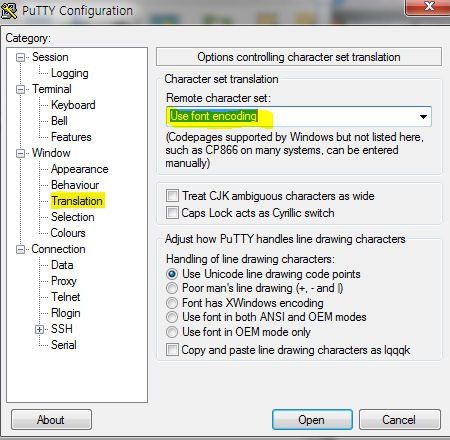Select Poor man's line drawing option

pos(172,288)
